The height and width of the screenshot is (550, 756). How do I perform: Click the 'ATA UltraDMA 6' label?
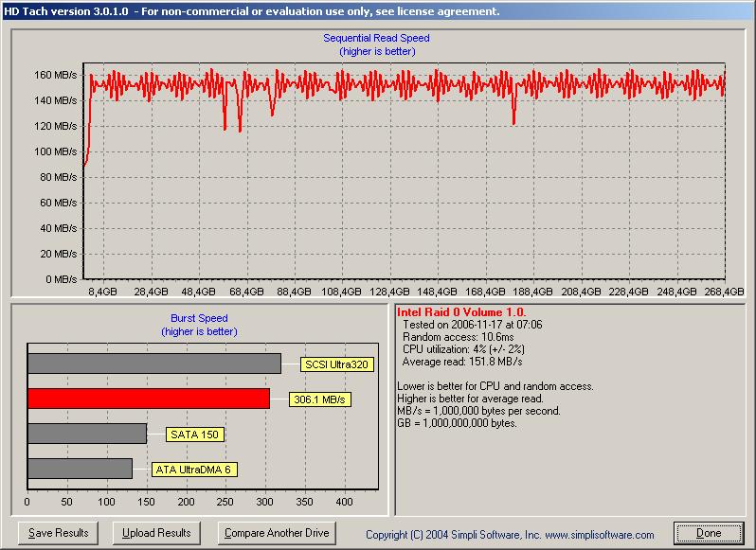(194, 470)
